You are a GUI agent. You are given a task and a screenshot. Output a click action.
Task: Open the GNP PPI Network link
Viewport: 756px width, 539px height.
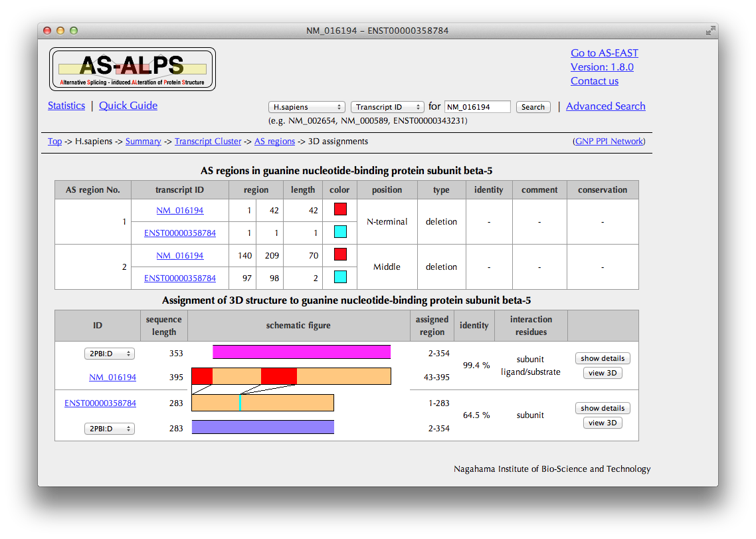point(609,142)
